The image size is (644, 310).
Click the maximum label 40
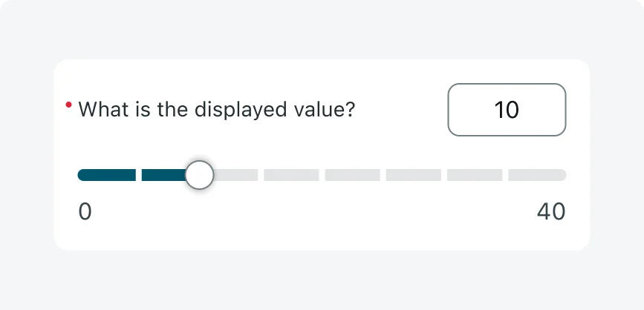550,212
